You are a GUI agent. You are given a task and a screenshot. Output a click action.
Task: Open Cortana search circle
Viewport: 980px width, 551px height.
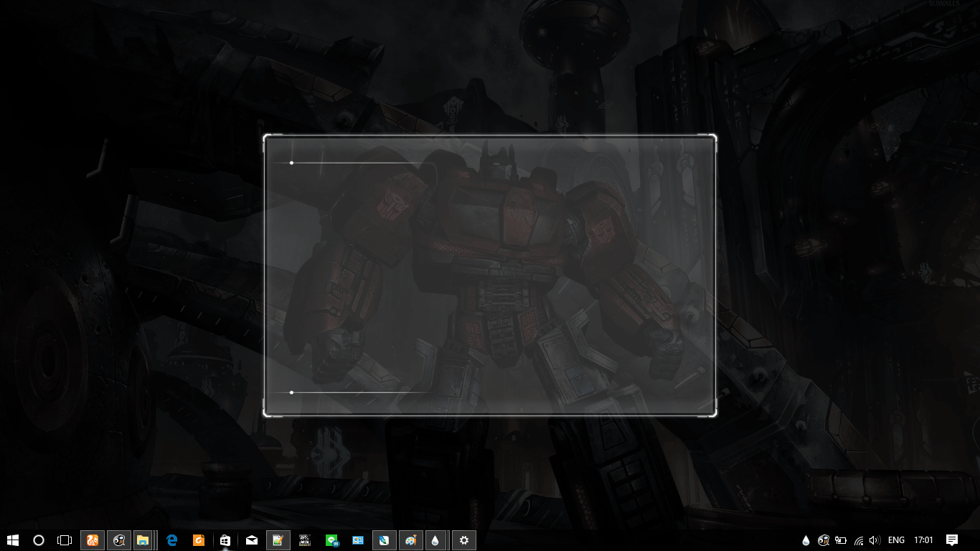point(39,540)
